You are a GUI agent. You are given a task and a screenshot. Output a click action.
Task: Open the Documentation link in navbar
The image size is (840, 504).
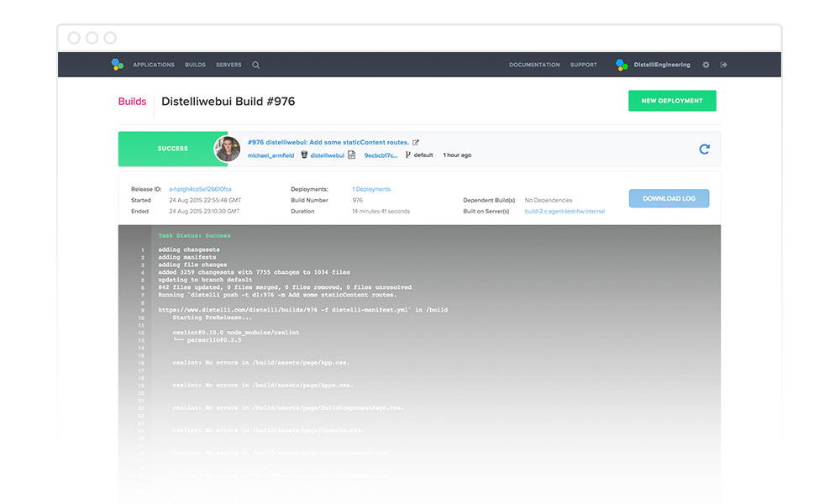point(534,65)
